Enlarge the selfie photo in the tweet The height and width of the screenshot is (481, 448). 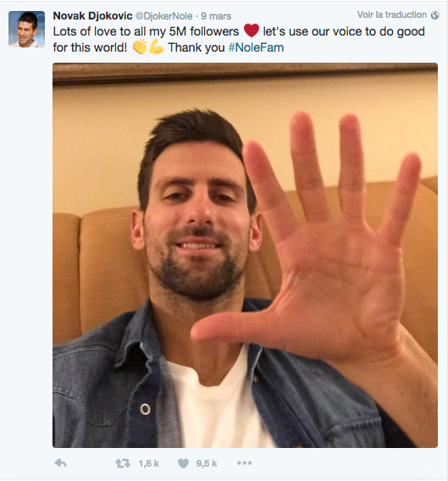pyautogui.click(x=246, y=255)
